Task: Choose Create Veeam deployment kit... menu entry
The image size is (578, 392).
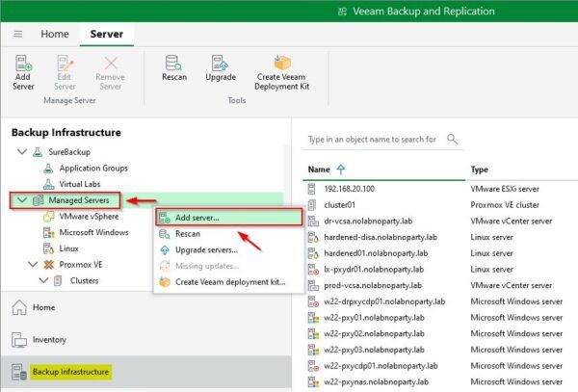Action: coord(229,282)
